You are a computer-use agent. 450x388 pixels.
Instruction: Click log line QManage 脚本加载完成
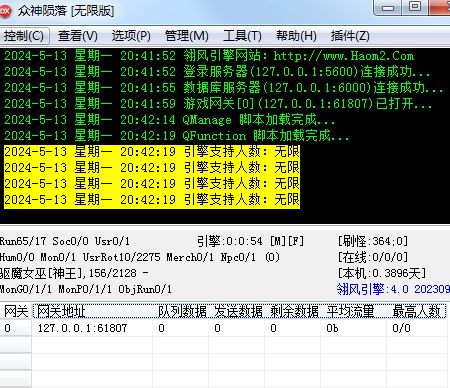pos(169,120)
